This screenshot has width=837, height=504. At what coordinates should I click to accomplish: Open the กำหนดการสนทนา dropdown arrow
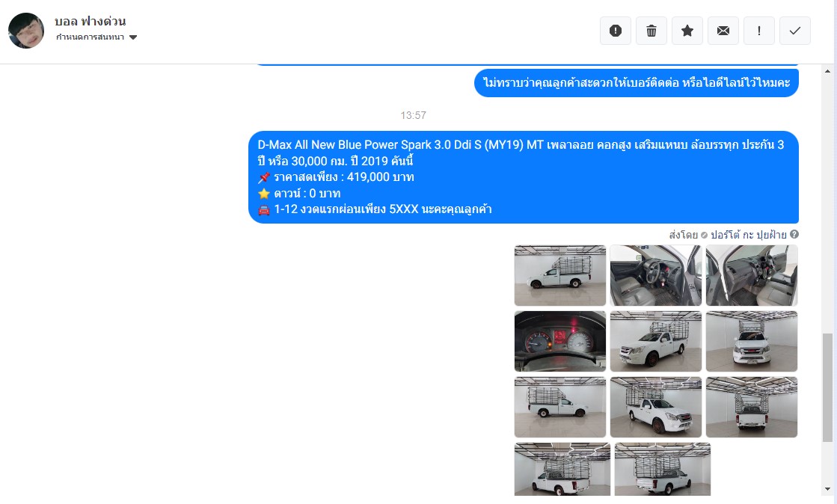pos(133,37)
